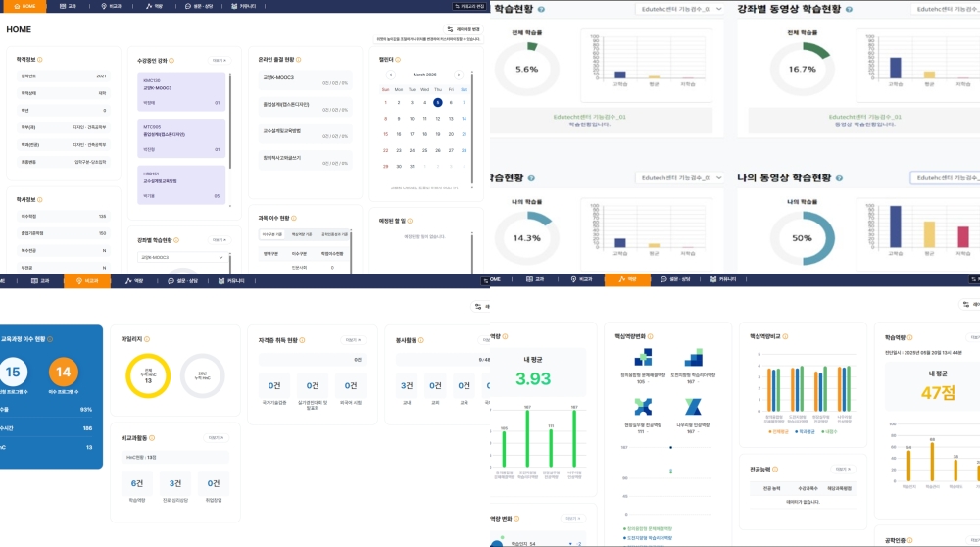Open the HOME tab in top navigation
The image size is (980, 547).
pyautogui.click(x=24, y=6)
